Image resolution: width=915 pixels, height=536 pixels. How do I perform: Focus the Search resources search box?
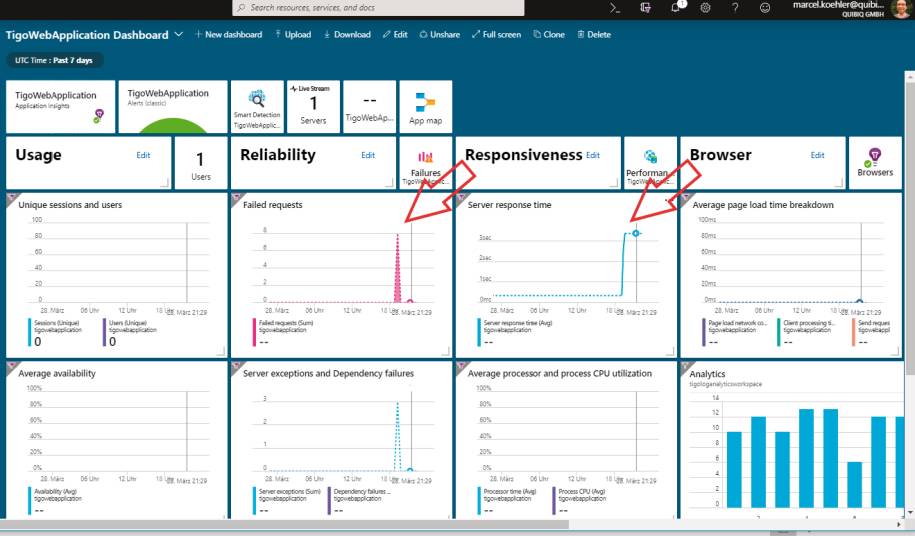pos(378,8)
